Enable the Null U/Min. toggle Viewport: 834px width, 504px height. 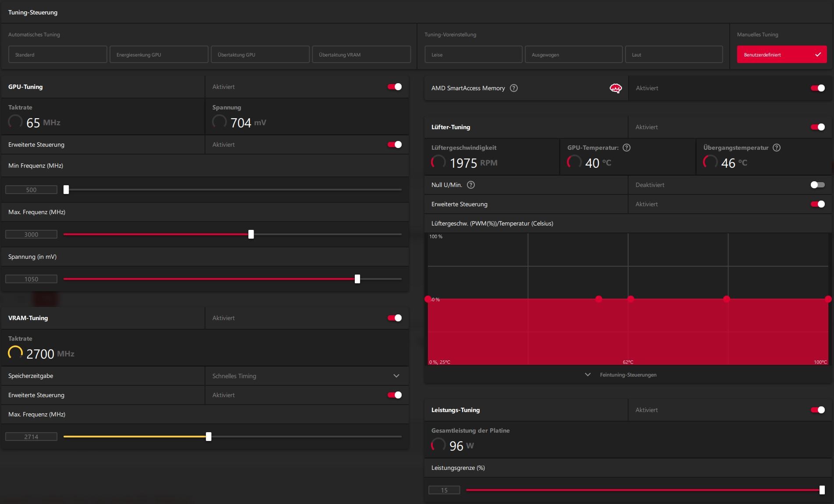(x=818, y=185)
